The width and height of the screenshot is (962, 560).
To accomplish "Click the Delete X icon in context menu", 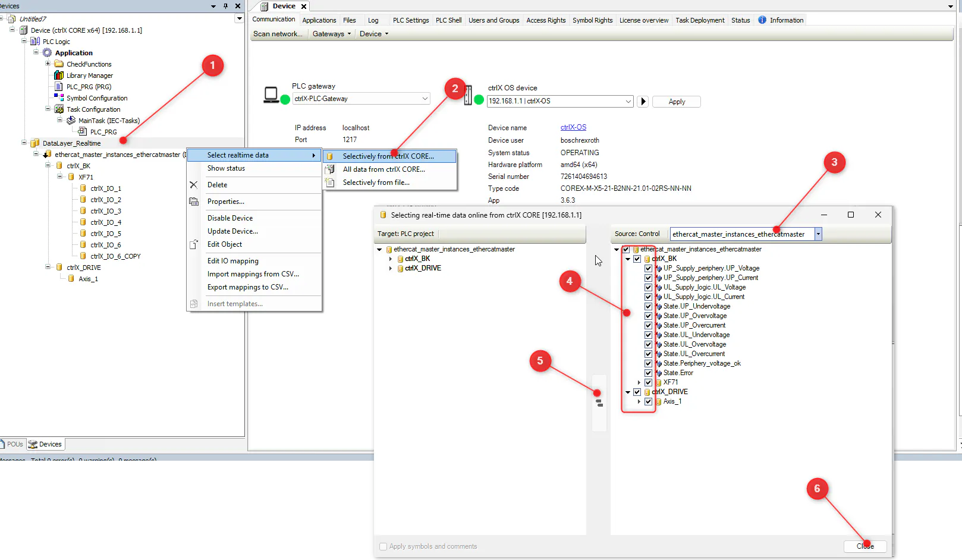I will click(193, 185).
